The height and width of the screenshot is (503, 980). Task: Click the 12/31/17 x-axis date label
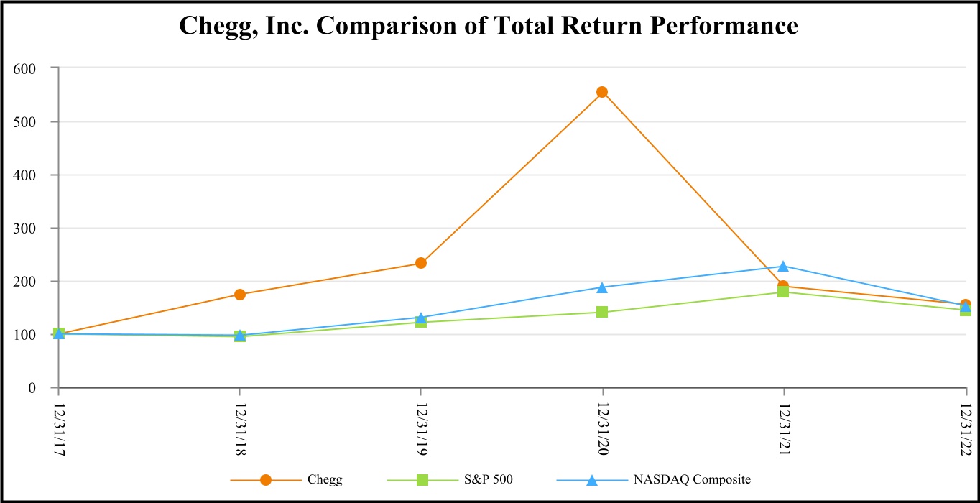coord(59,425)
